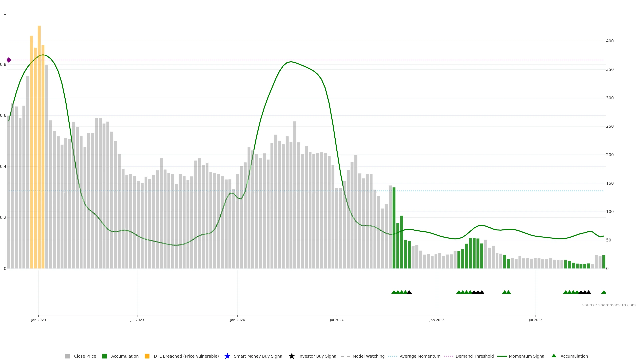Click the dashed Model Watching legend icon
This screenshot has width=644, height=362.
345,356
